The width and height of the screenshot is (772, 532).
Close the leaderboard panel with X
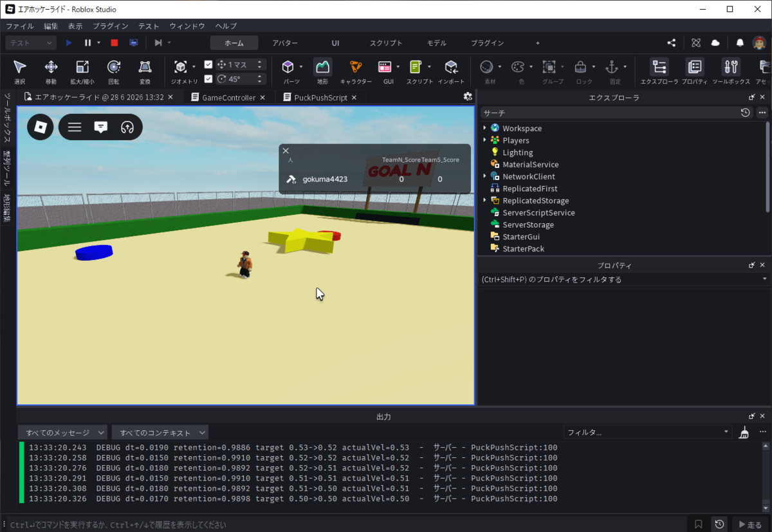pyautogui.click(x=286, y=151)
